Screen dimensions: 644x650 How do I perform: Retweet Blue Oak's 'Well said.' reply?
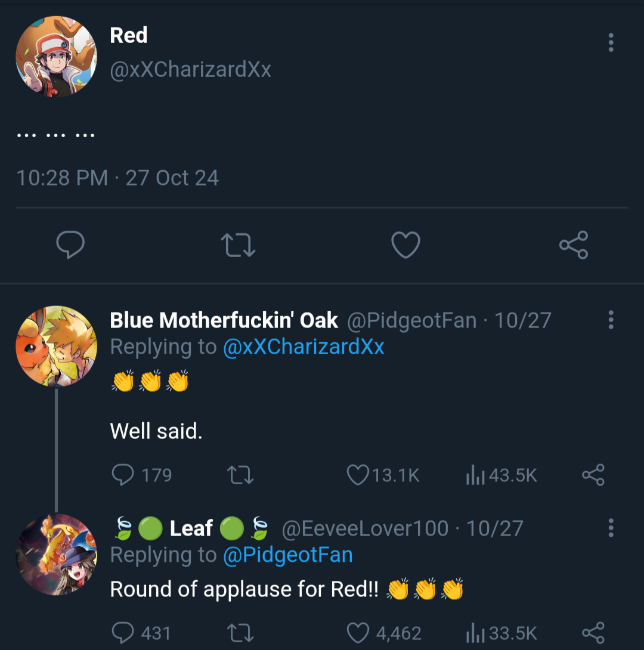[x=241, y=475]
